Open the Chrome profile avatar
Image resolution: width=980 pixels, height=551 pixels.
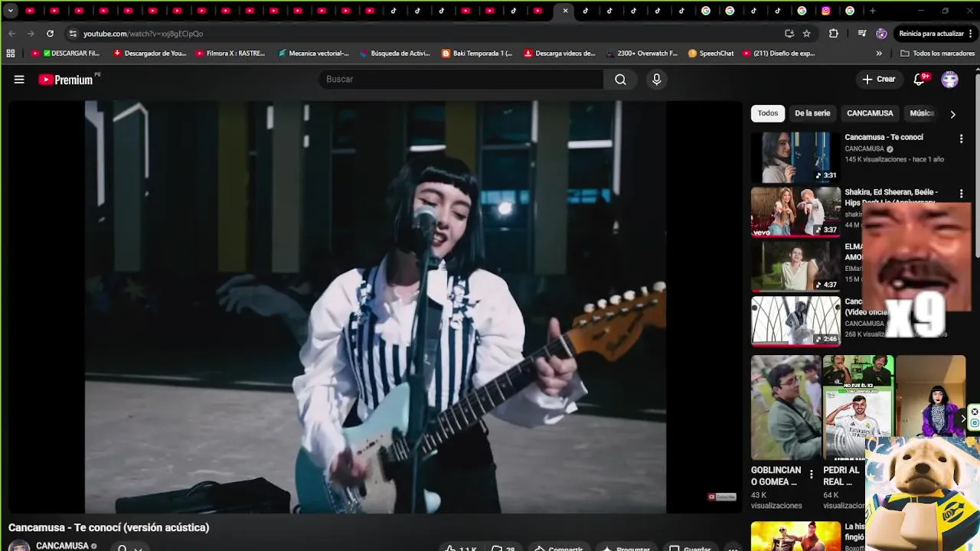(881, 34)
